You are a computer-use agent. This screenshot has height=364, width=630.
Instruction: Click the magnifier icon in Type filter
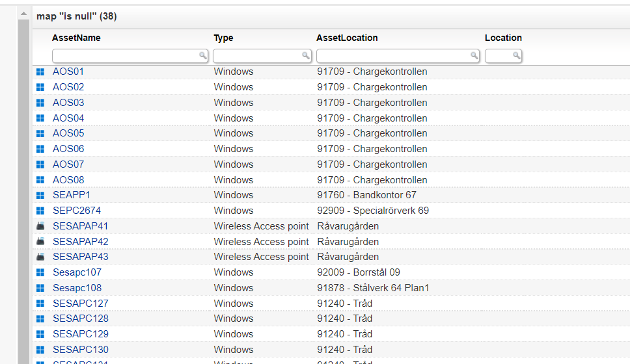pyautogui.click(x=306, y=56)
